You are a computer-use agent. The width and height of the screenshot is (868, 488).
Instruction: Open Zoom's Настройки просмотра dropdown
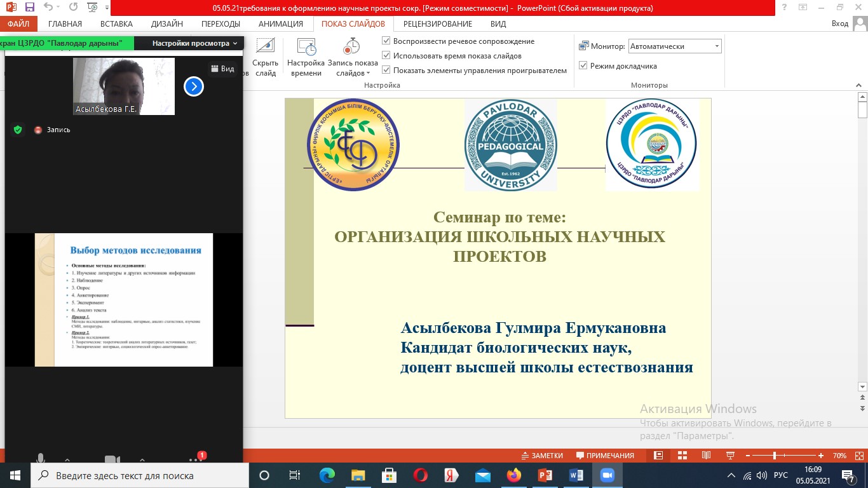(x=195, y=43)
